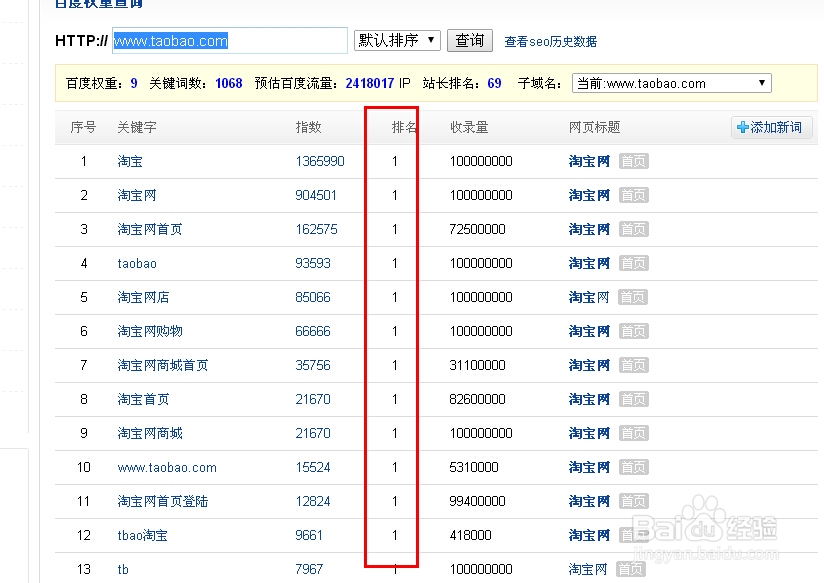Click index value 35756
This screenshot has height=583, width=824.
point(313,365)
